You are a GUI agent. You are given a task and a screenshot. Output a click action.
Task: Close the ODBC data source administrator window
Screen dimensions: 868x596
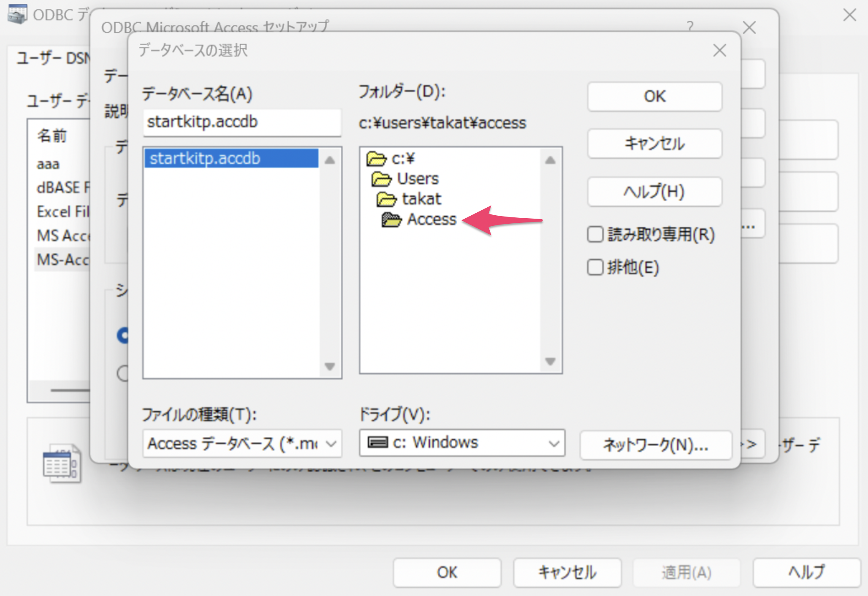click(x=849, y=15)
